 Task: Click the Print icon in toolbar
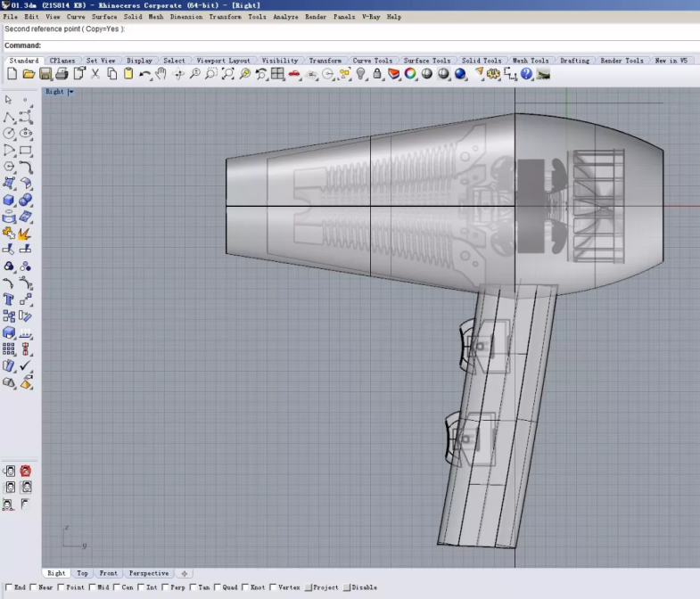(x=62, y=74)
